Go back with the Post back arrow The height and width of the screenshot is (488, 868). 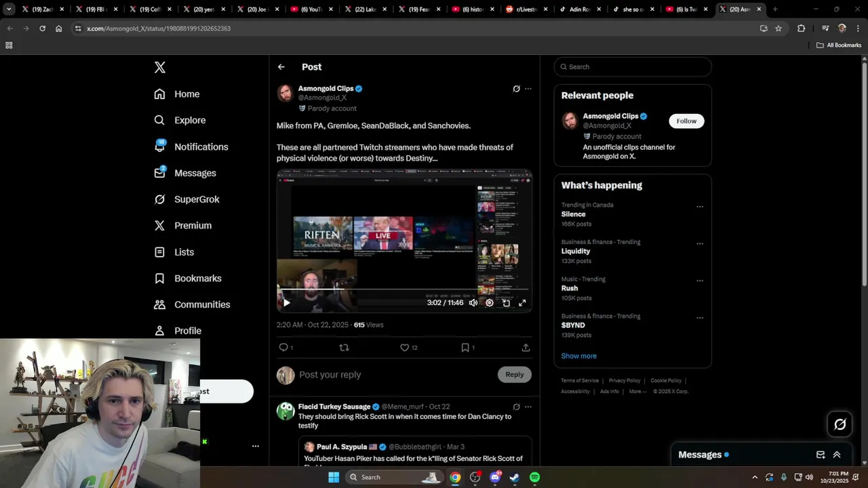click(281, 67)
